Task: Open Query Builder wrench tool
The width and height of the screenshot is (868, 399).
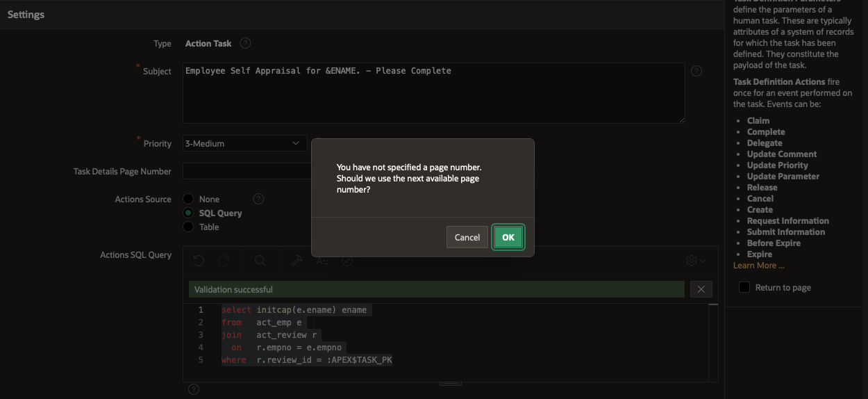Action: tap(297, 261)
